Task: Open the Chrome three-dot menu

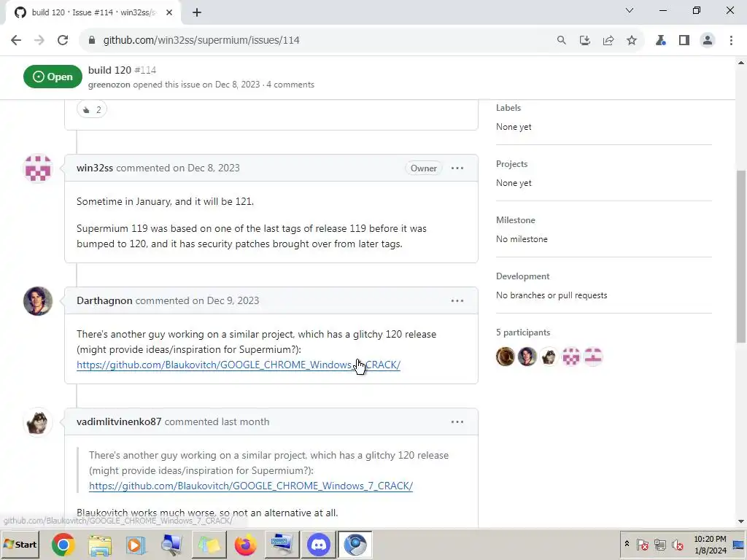Action: click(731, 40)
